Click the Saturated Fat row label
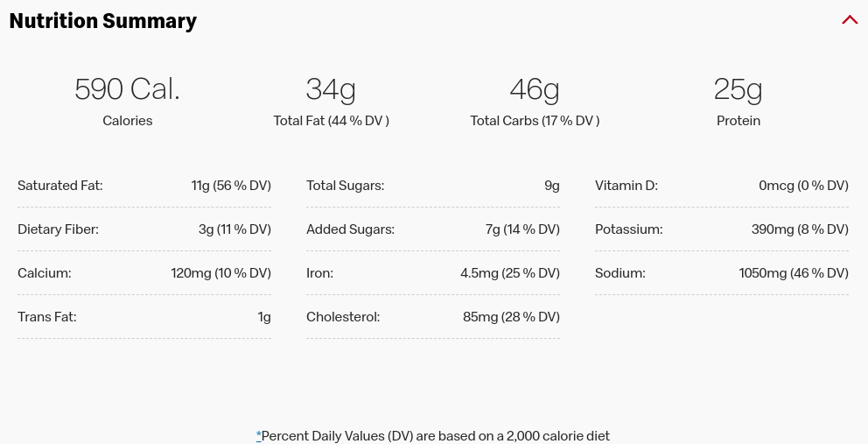The width and height of the screenshot is (868, 444). [x=60, y=185]
